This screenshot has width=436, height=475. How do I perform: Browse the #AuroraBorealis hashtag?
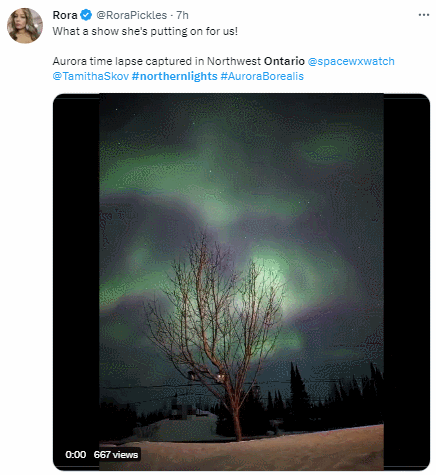pos(262,76)
